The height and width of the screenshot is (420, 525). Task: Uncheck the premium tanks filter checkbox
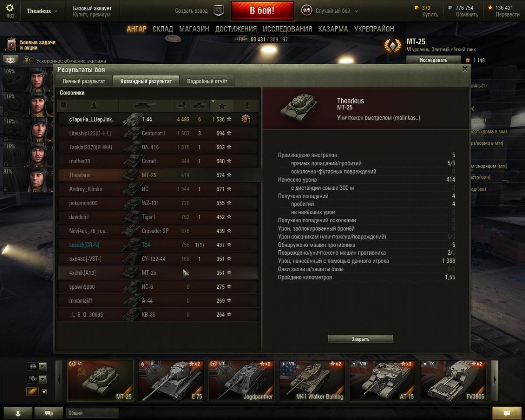coord(44,392)
